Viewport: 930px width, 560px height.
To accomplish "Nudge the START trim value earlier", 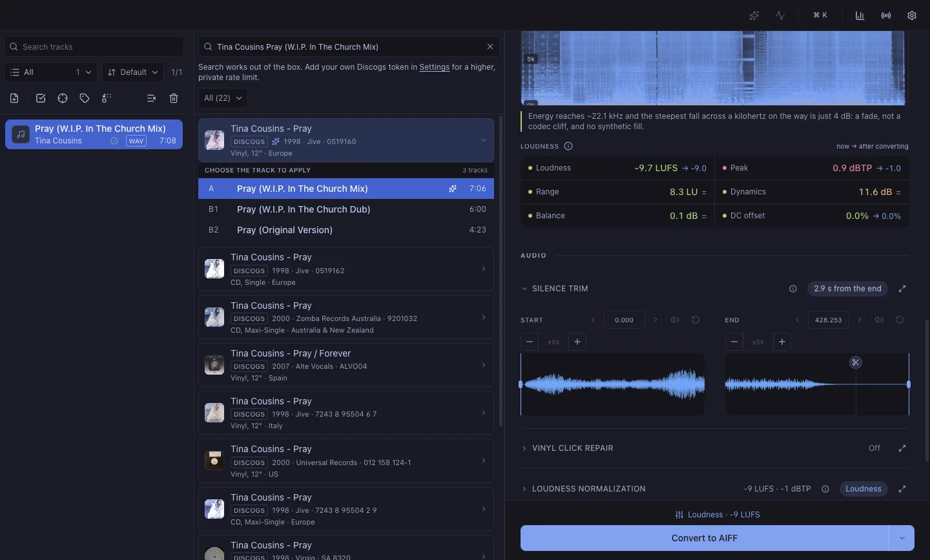I will (x=594, y=320).
